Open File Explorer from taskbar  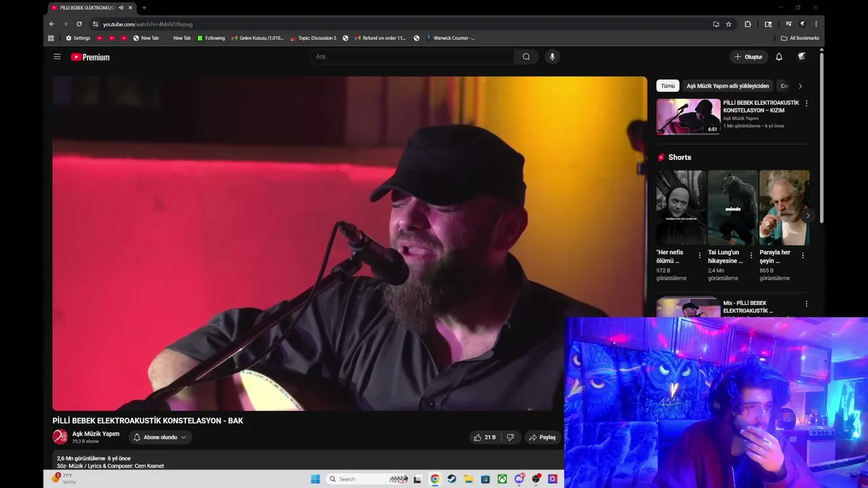(469, 479)
